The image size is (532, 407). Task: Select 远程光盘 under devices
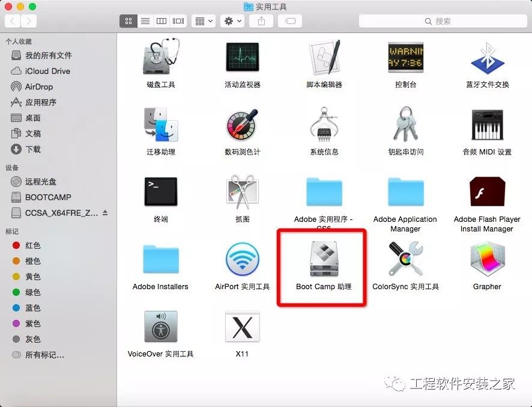coord(58,182)
